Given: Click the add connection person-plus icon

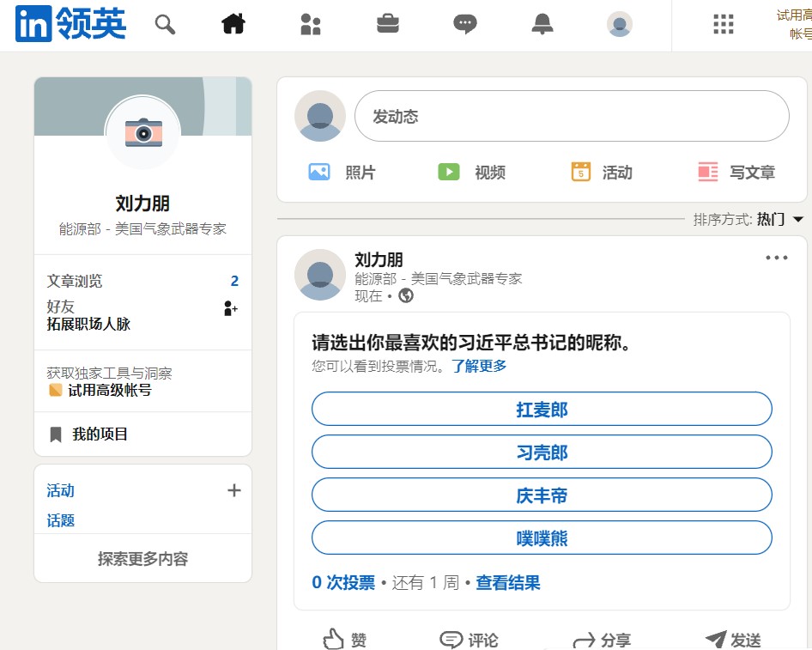Looking at the screenshot, I should tap(230, 308).
